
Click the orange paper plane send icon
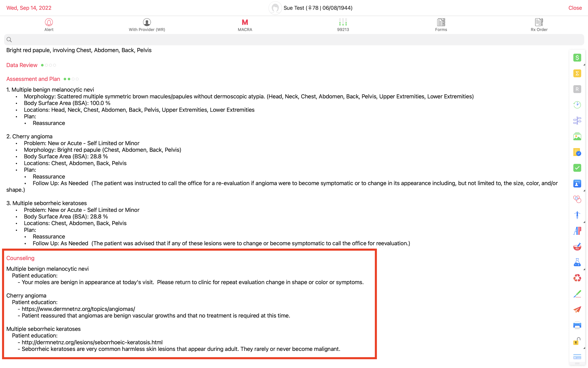[577, 309]
